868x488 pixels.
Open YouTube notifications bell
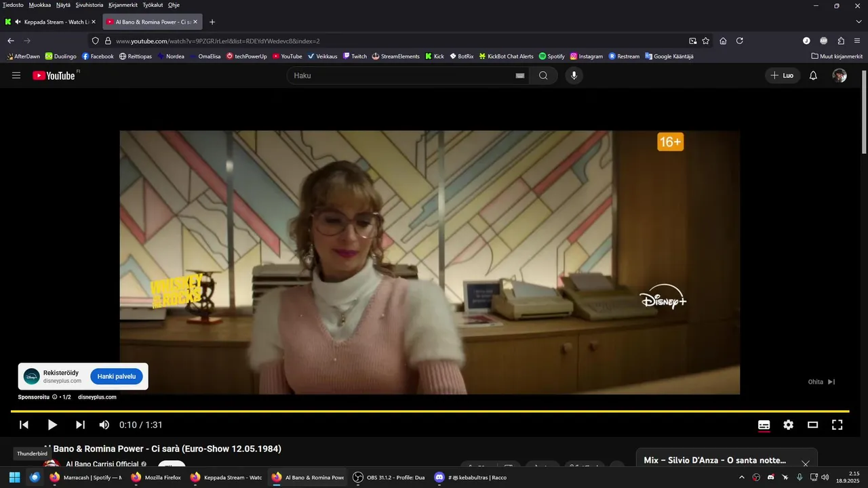(x=813, y=75)
